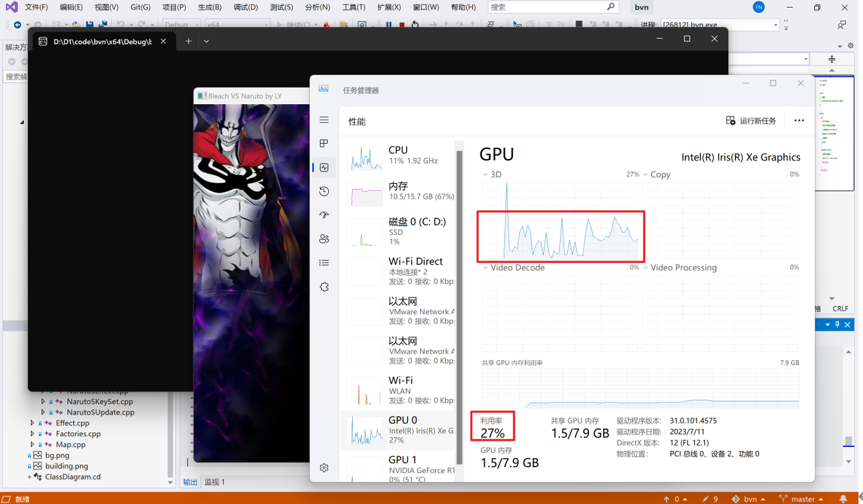Open new tab in the terminal window

pyautogui.click(x=188, y=41)
